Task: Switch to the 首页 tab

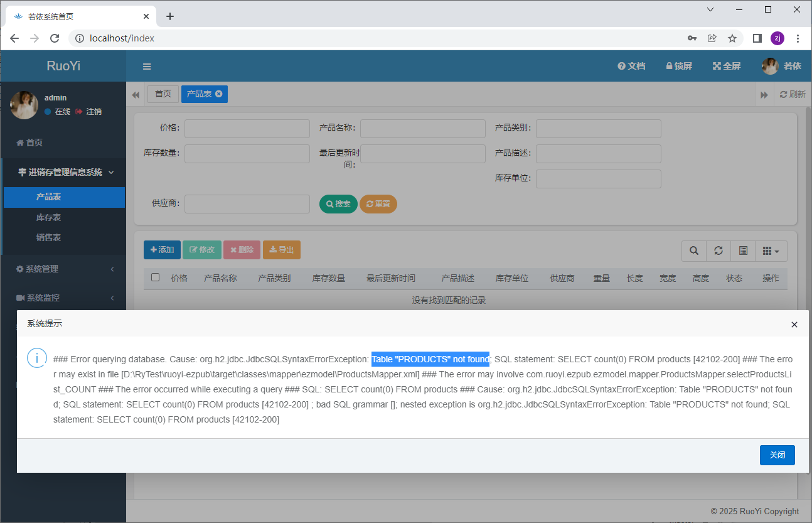Action: (163, 94)
